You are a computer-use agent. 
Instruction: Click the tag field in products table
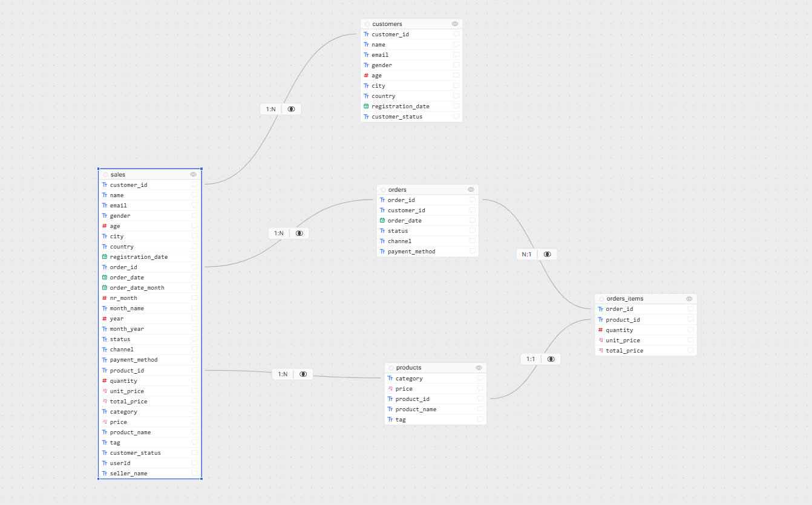401,420
